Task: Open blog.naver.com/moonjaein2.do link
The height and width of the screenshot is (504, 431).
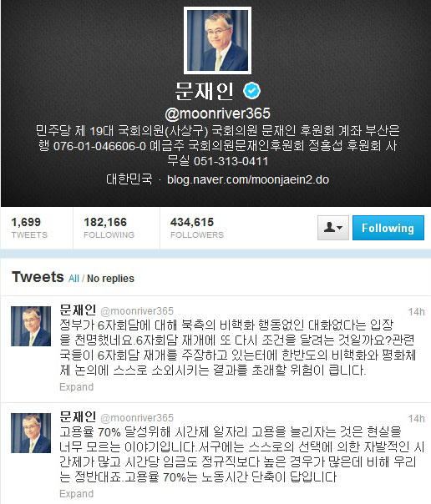Action: click(248, 179)
